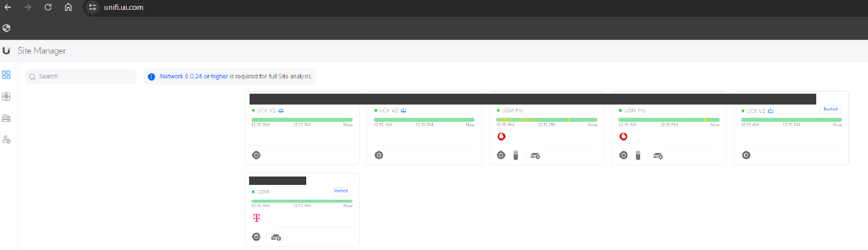Viewport: 868px width, 250px height.
Task: Click the Vodafone logo on the rightmost UDM Pro card
Action: 623,137
